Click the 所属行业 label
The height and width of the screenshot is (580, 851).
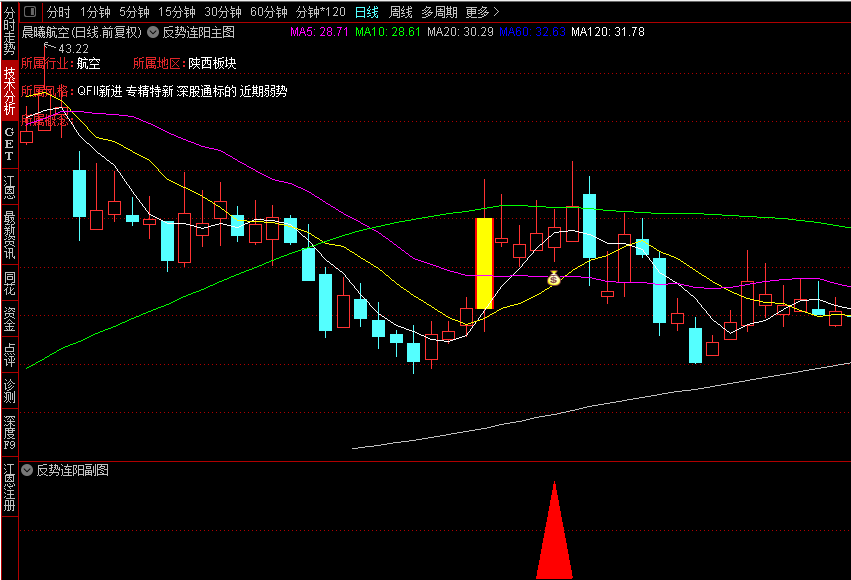coord(45,63)
